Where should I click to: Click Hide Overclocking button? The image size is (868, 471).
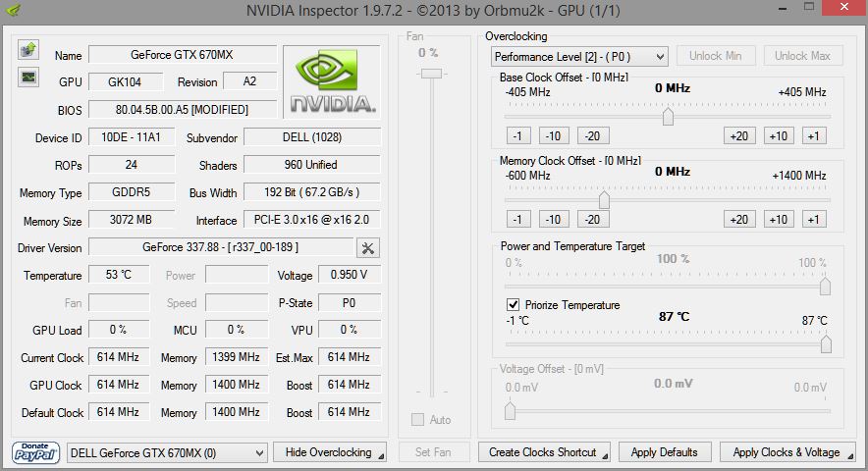[330, 452]
